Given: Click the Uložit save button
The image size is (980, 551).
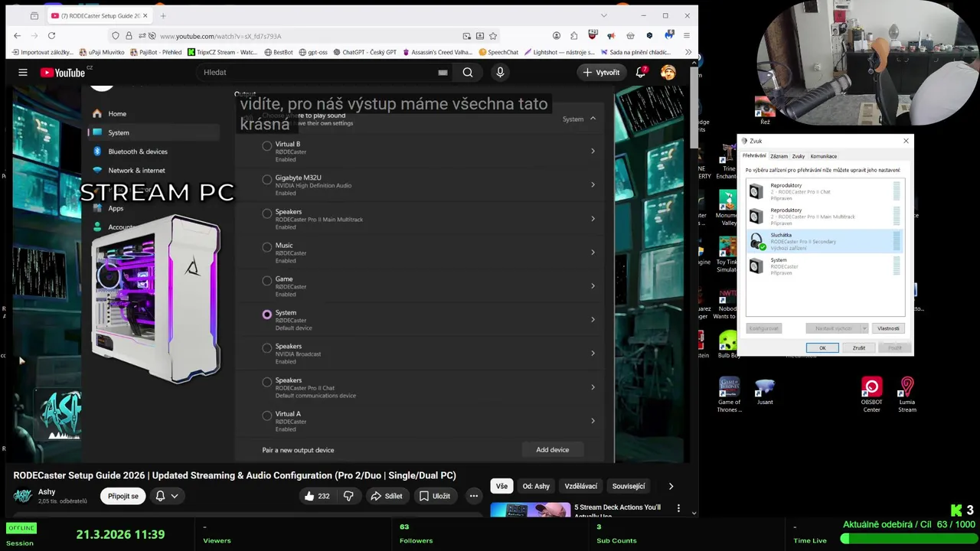Looking at the screenshot, I should tap(434, 496).
